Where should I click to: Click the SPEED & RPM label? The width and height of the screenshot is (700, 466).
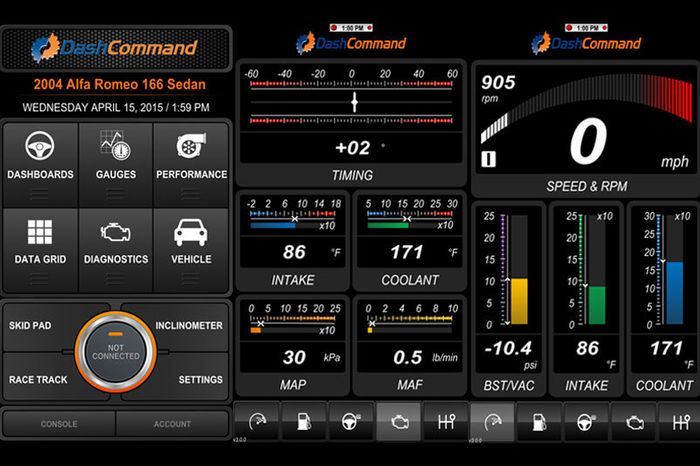[x=587, y=186]
